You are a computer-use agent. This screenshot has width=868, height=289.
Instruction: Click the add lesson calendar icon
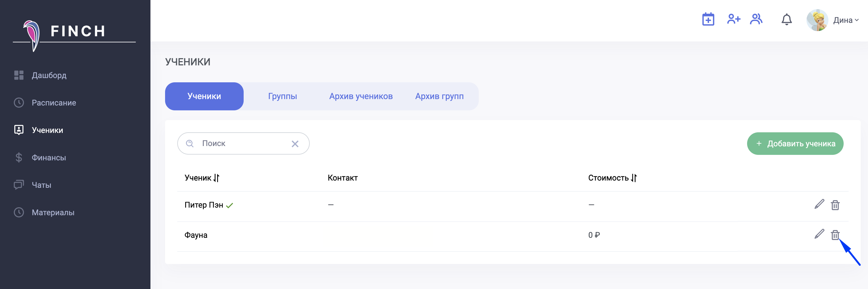pos(707,20)
